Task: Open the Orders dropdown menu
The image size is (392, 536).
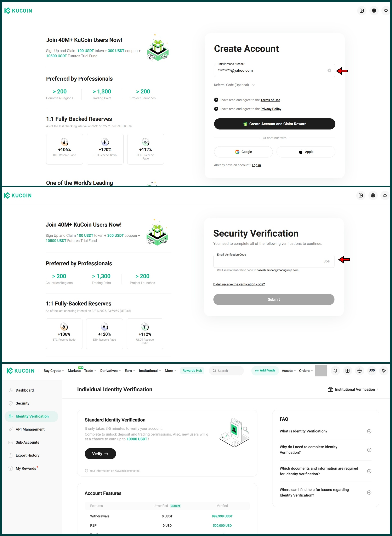Action: (306, 371)
